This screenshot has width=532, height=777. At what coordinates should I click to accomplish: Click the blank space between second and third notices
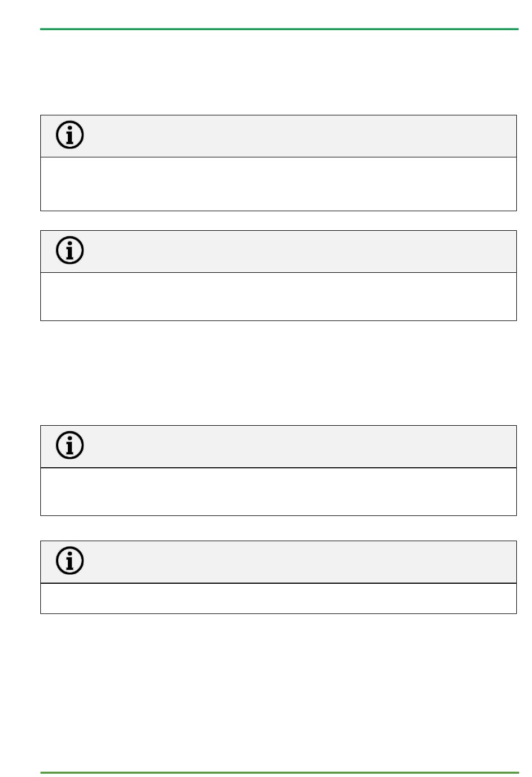[278, 373]
